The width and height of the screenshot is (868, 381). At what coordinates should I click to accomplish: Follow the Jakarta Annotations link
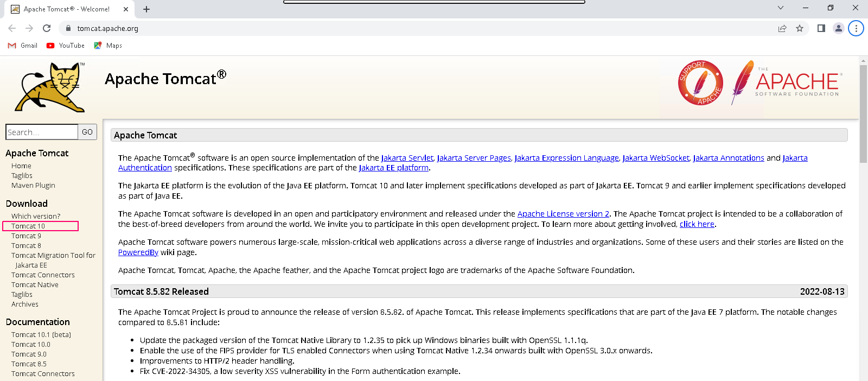[729, 158]
